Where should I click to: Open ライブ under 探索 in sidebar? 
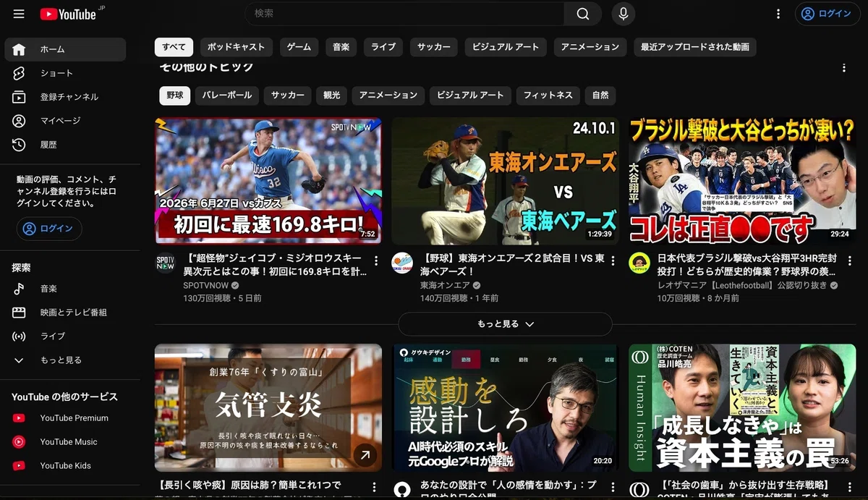click(x=65, y=336)
